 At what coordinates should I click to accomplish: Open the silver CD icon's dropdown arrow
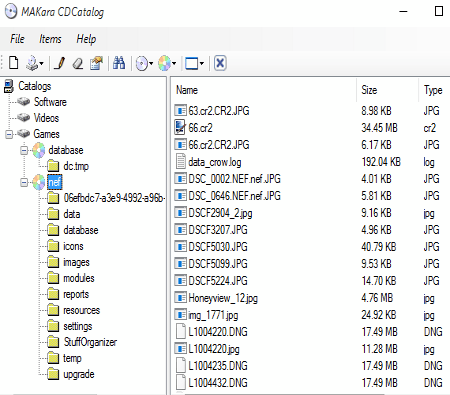[151, 63]
